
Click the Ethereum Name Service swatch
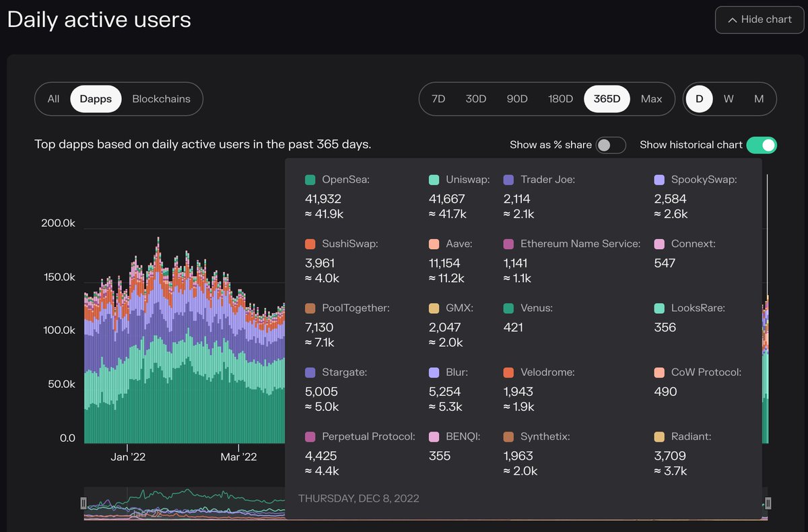(x=508, y=244)
